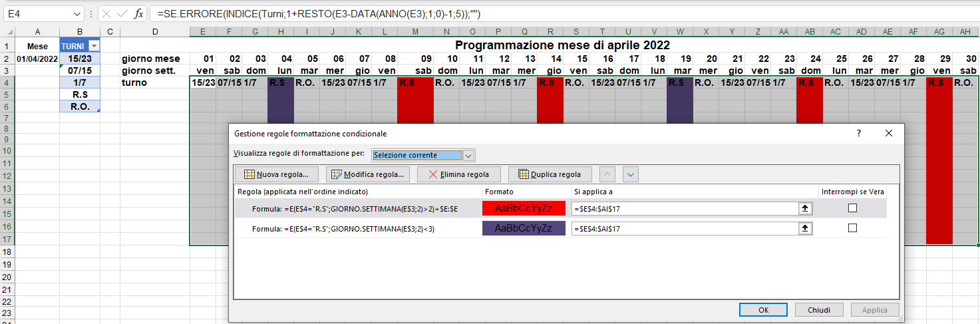The height and width of the screenshot is (324, 980).
Task: Select row 18 header
Action: point(7,252)
